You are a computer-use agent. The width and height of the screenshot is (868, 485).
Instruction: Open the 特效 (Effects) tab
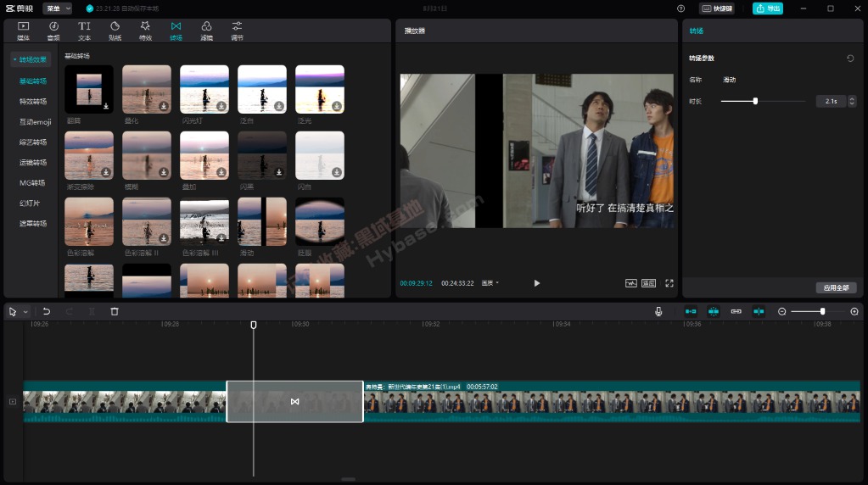point(145,31)
